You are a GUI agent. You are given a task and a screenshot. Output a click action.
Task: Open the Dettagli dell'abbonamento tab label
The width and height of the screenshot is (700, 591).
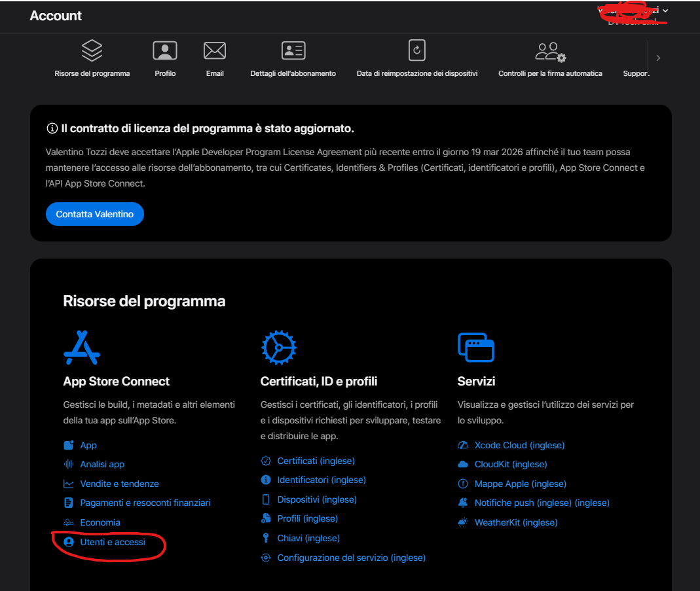[293, 73]
